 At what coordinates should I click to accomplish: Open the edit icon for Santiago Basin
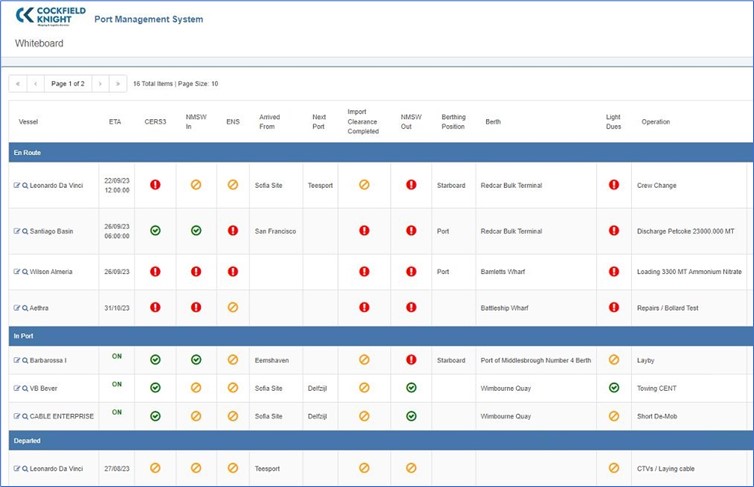pos(17,231)
